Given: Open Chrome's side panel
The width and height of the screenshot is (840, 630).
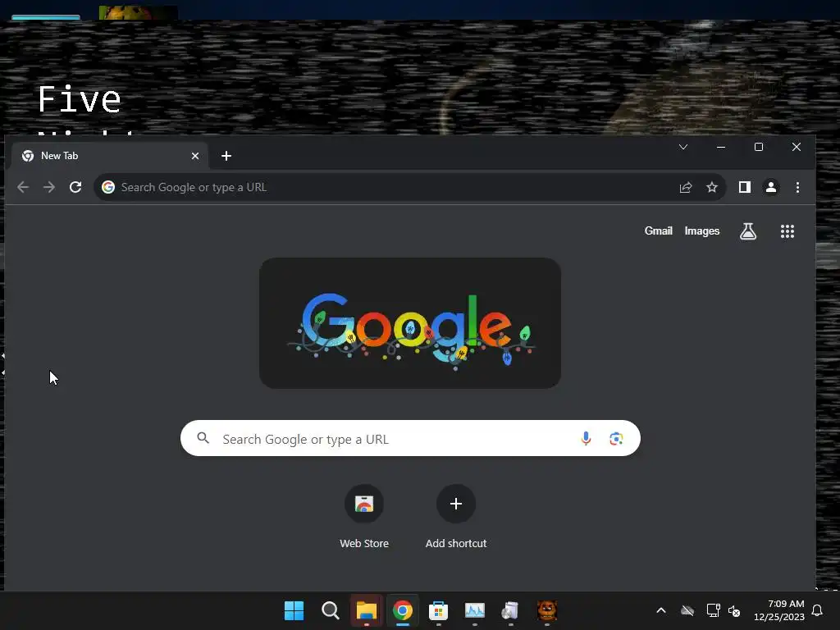Looking at the screenshot, I should (745, 187).
